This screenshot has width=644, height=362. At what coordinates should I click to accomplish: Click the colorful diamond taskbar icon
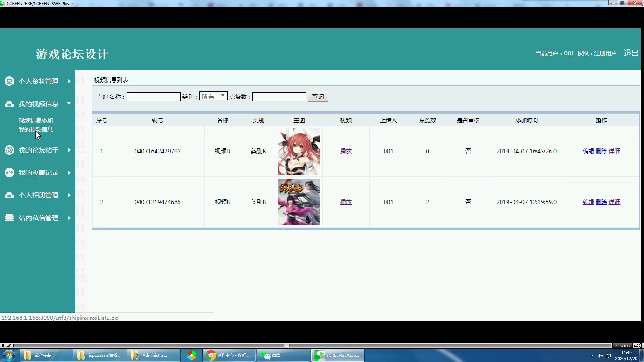click(192, 355)
